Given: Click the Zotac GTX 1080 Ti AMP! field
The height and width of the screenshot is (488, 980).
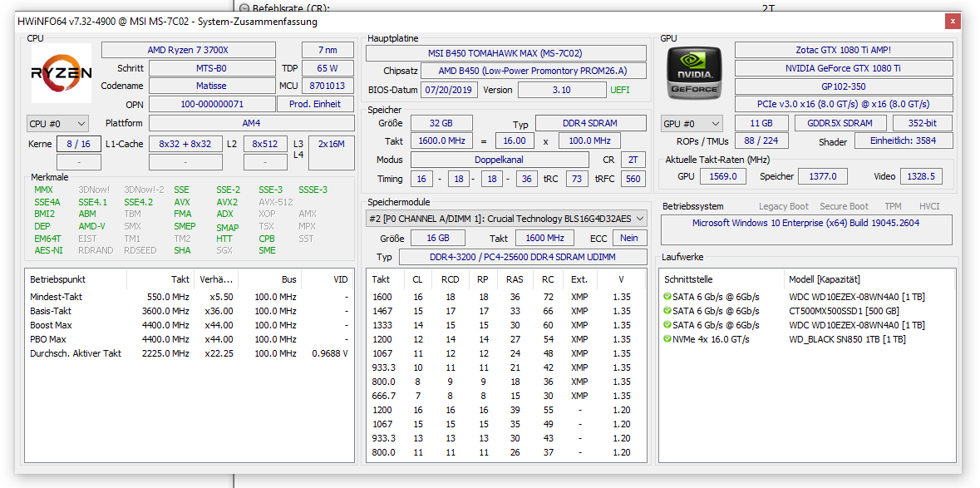Looking at the screenshot, I should pyautogui.click(x=844, y=50).
